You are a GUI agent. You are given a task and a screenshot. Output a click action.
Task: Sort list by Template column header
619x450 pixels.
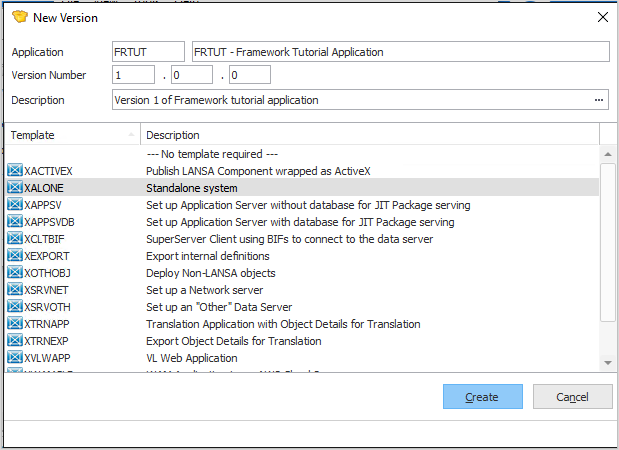click(70, 135)
